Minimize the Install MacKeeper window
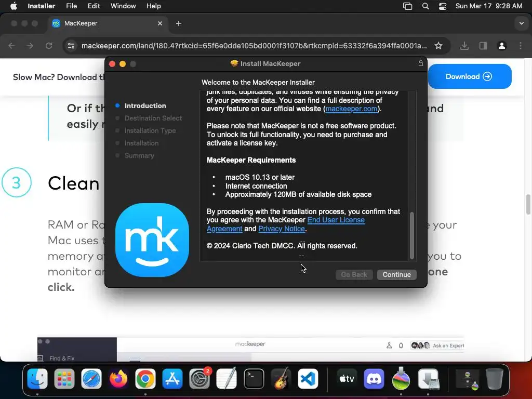Image resolution: width=532 pixels, height=399 pixels. tap(123, 64)
